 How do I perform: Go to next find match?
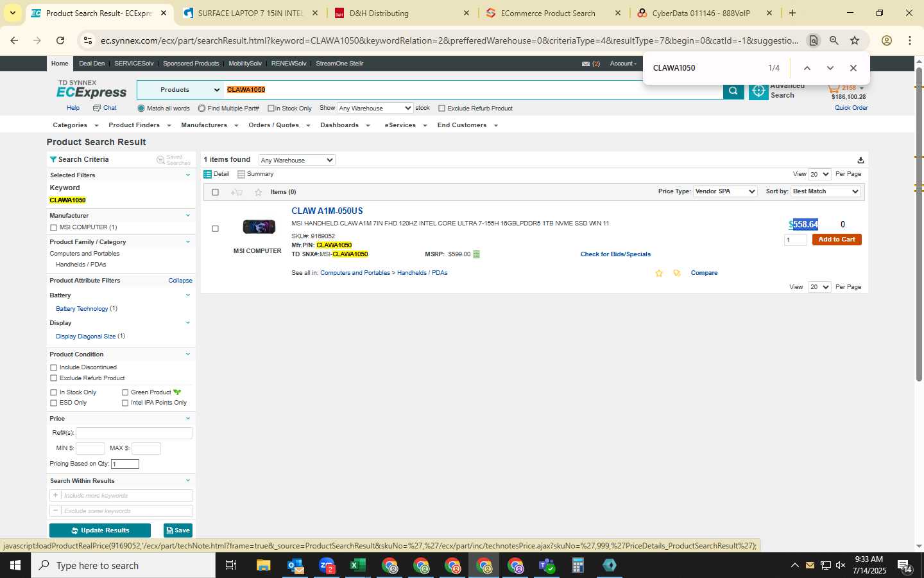point(830,68)
